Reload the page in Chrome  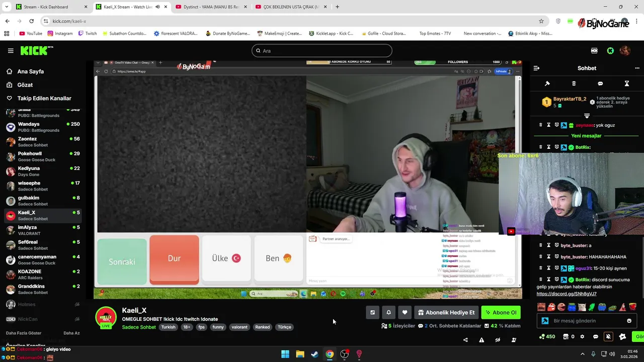(31, 21)
